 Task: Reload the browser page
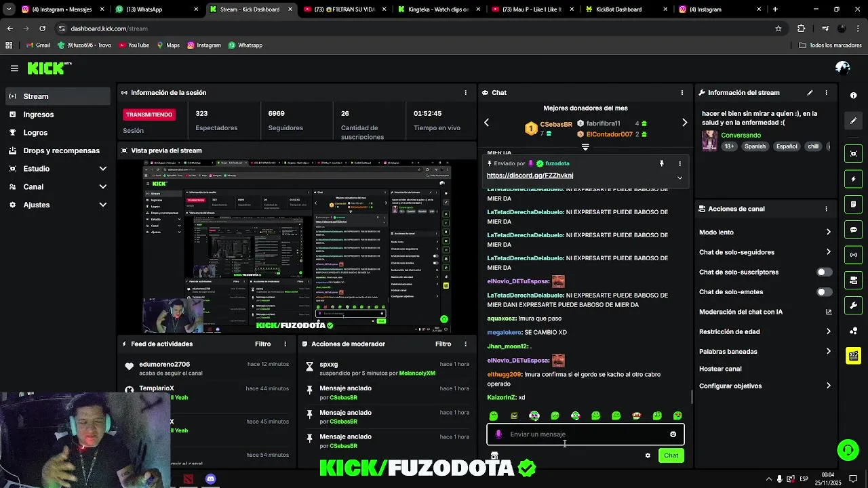point(42,28)
